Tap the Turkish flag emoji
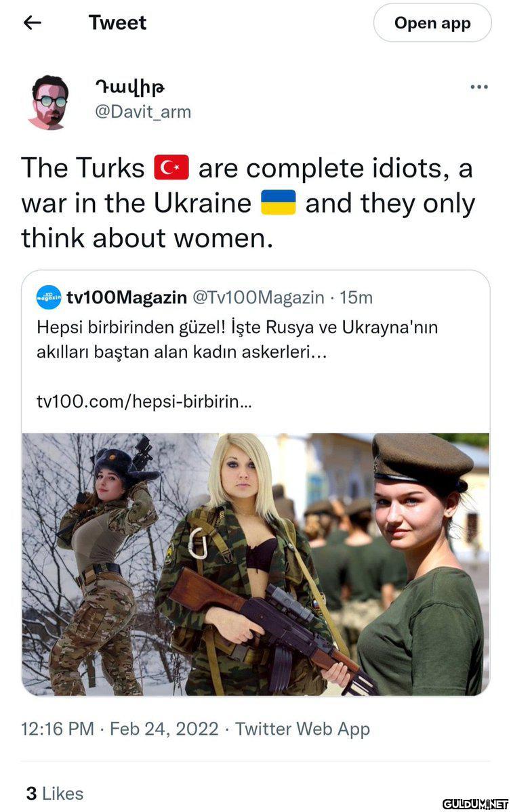 (171, 167)
